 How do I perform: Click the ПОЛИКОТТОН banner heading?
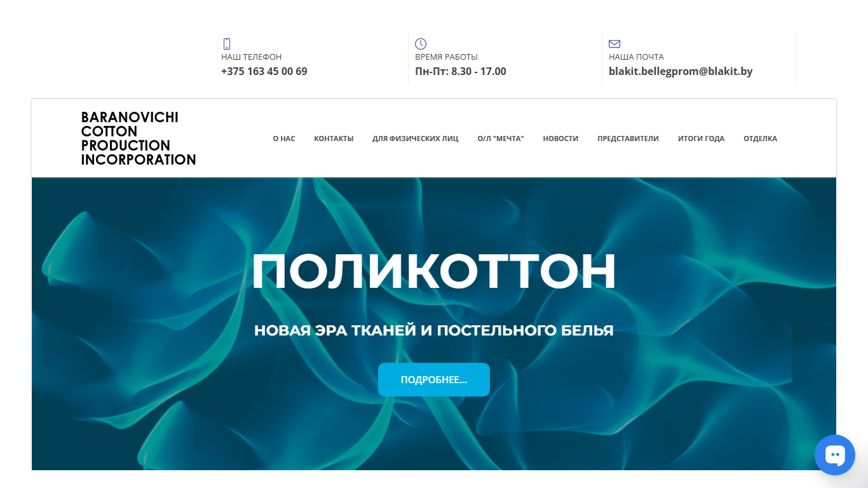[x=434, y=272]
